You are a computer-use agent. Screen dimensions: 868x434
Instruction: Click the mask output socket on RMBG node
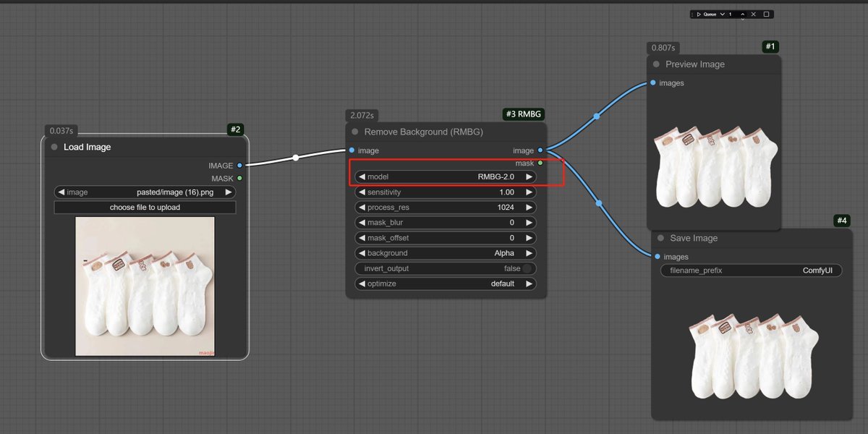tap(540, 163)
